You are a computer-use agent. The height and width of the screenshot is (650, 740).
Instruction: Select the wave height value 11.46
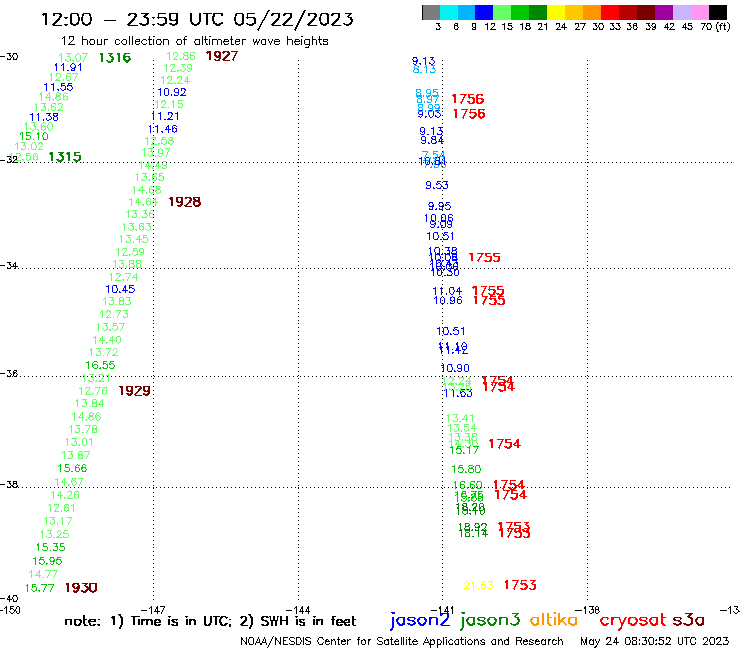click(163, 129)
